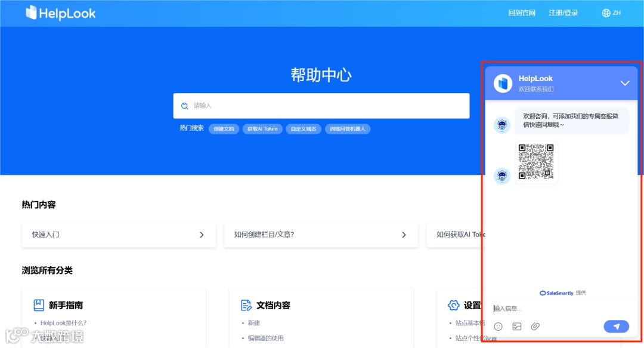Click the 创建文档 hot search tag
The height and width of the screenshot is (348, 644).
pos(224,128)
